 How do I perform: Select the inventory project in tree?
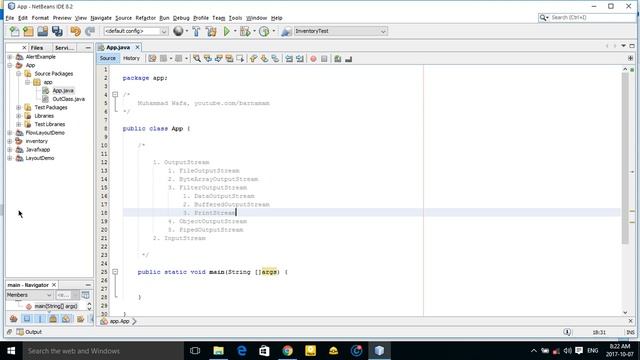pos(36,141)
